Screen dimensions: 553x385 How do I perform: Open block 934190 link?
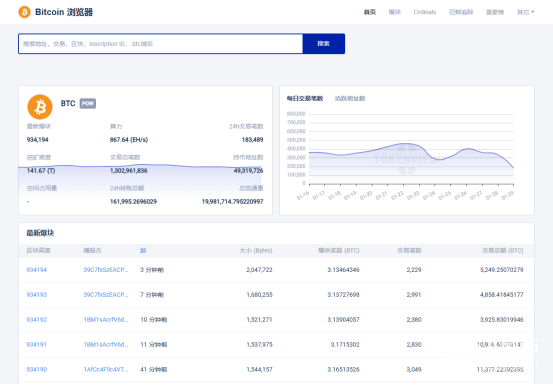pos(37,369)
